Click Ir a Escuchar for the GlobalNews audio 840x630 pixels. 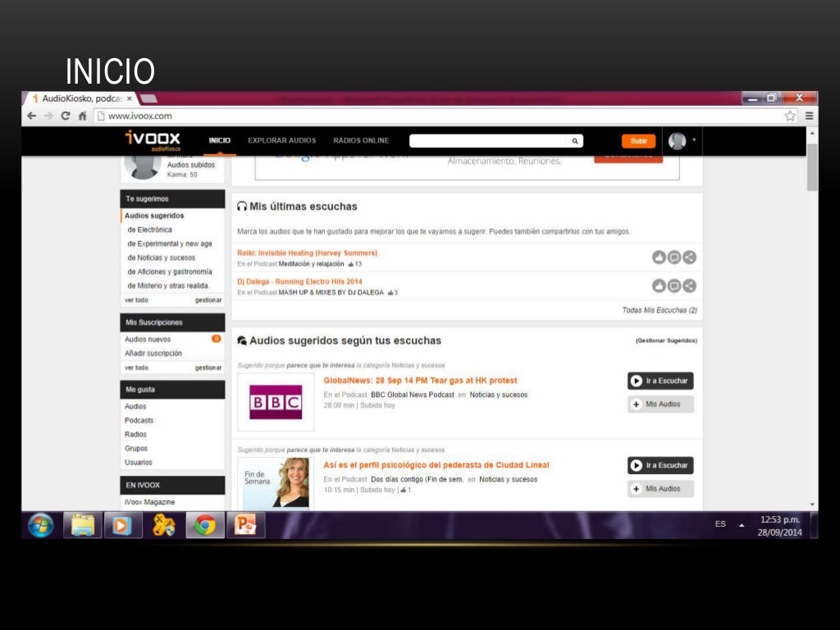click(x=660, y=381)
